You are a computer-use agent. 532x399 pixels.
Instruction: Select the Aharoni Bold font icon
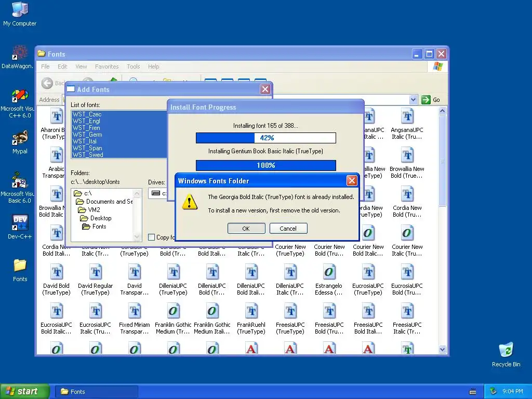[53, 124]
